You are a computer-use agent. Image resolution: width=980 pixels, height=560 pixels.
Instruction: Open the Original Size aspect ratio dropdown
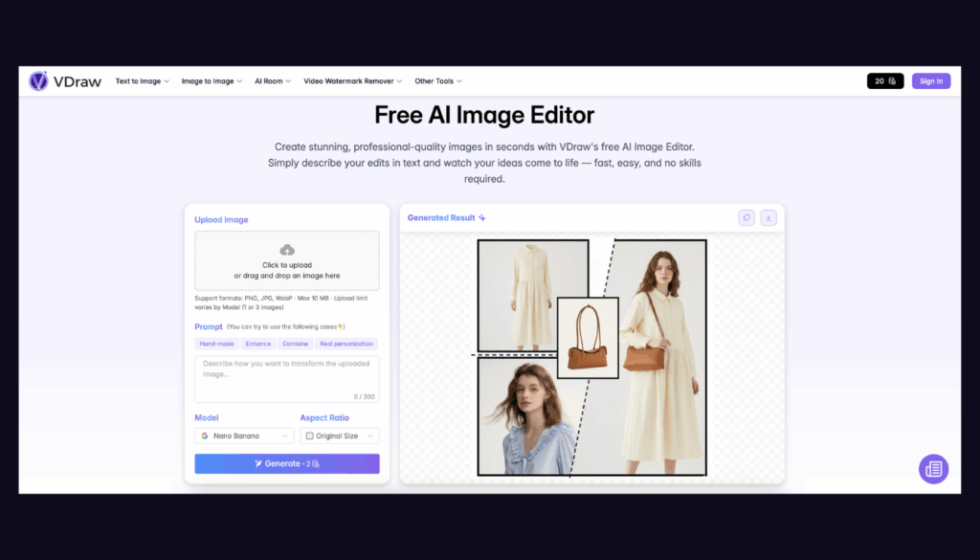click(340, 436)
